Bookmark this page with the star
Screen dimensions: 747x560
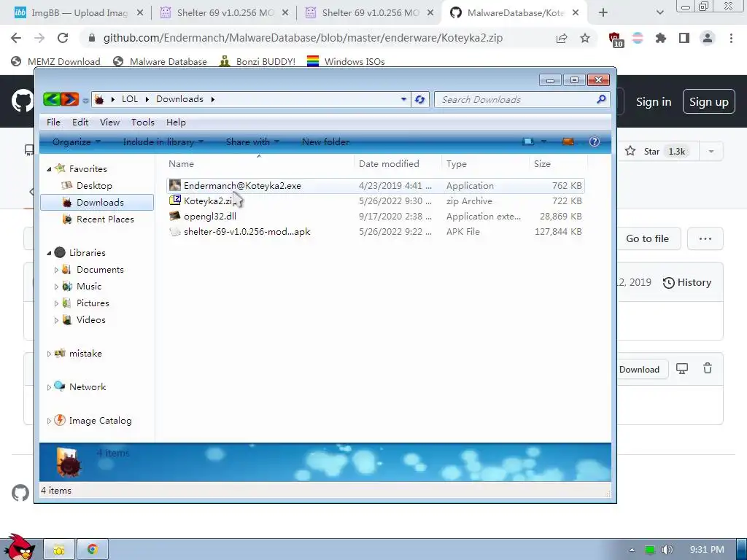[x=585, y=38]
